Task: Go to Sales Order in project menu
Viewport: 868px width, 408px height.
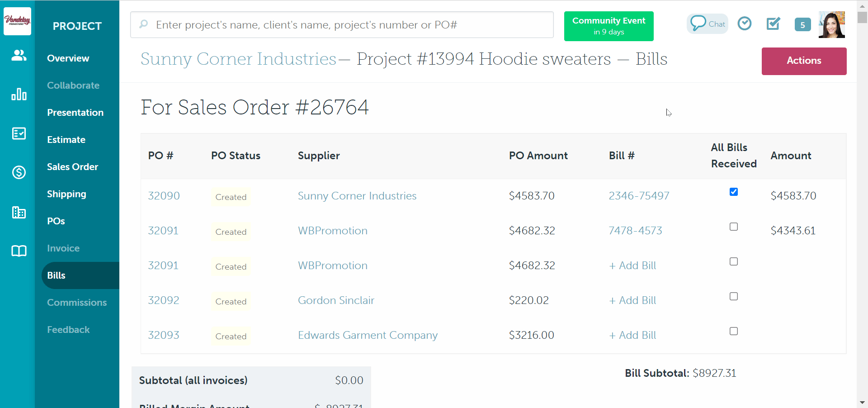Action: click(x=72, y=167)
